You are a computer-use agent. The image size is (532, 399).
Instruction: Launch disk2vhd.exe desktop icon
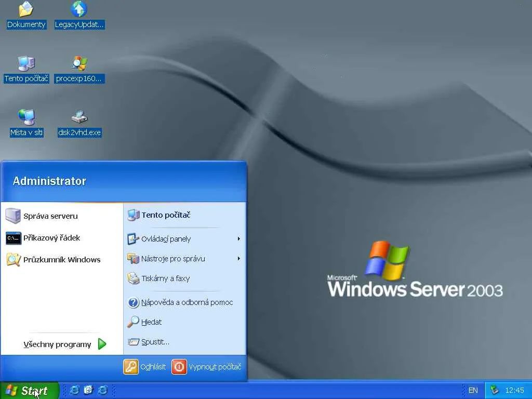[79, 124]
